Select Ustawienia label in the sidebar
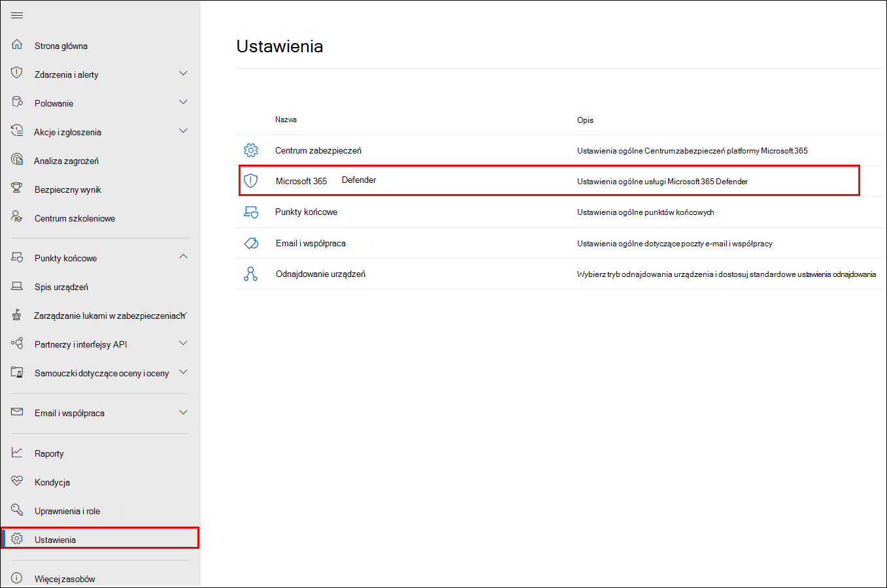Viewport: 887px width, 588px height. [55, 540]
